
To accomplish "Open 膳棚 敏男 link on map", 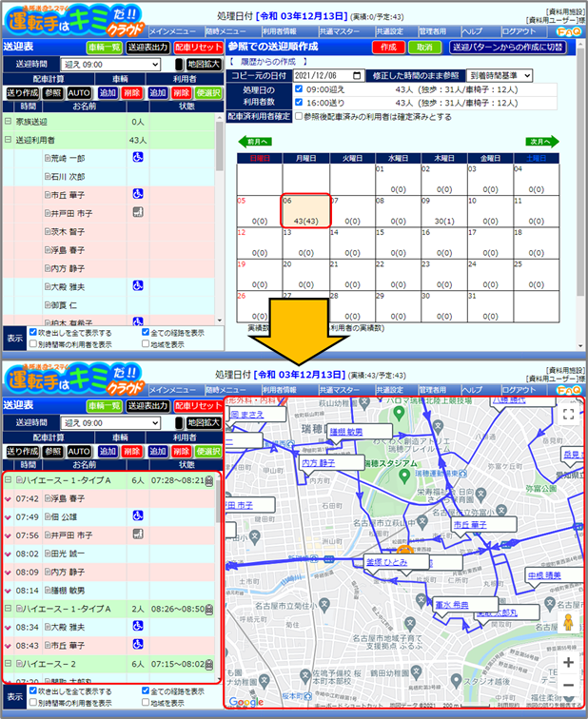I will (345, 432).
